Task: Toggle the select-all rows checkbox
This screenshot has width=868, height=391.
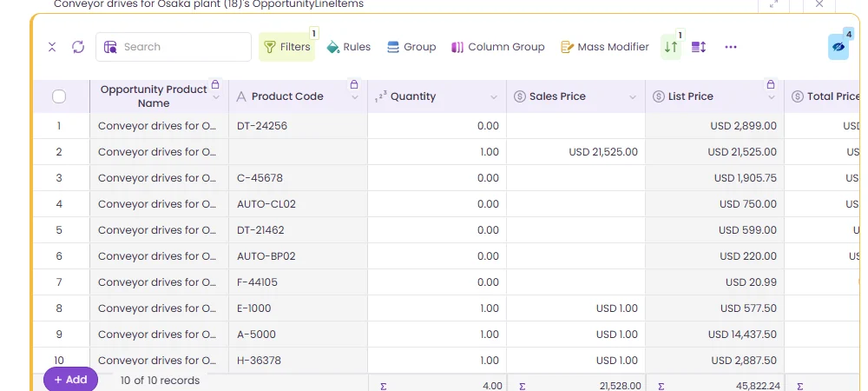Action: (59, 96)
